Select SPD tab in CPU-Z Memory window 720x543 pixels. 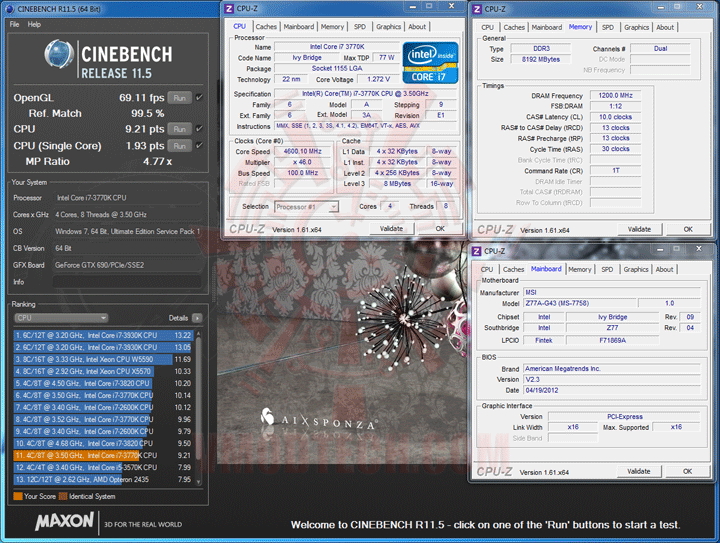[x=608, y=27]
